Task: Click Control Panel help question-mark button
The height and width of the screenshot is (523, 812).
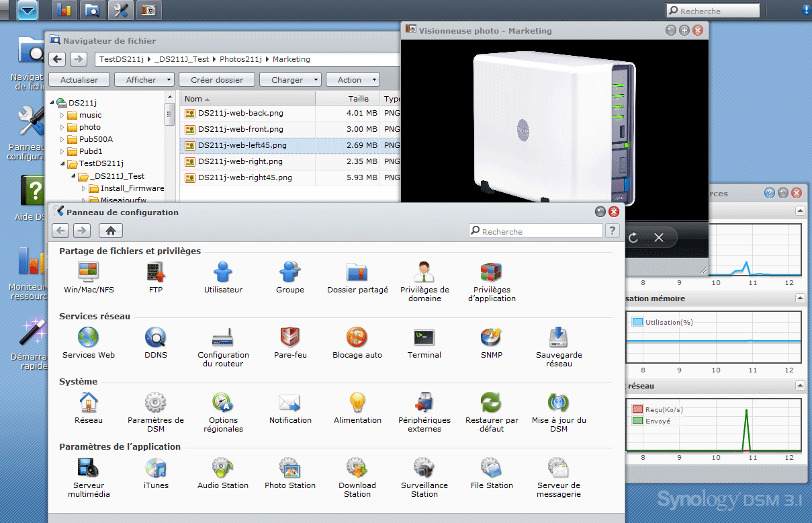Action: point(612,231)
